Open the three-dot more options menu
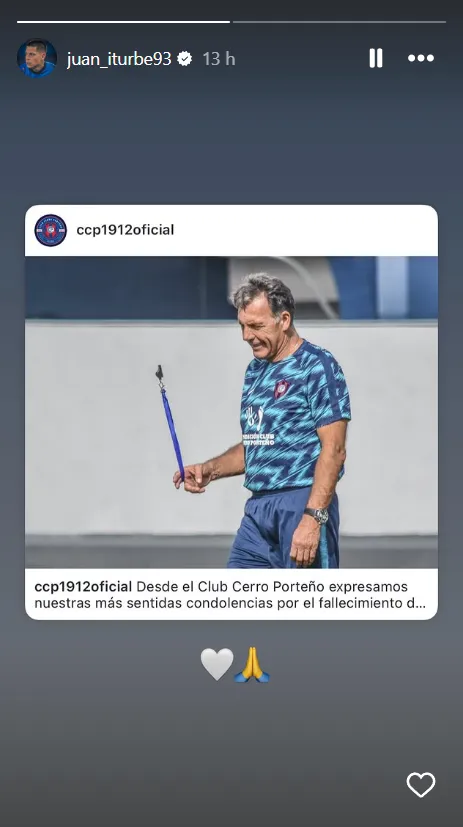Viewport: 463px width, 827px height. [x=421, y=58]
